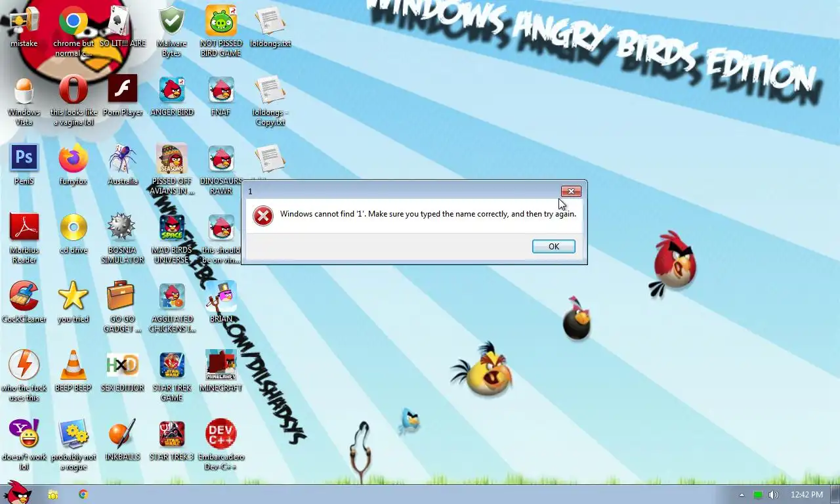Select the Malware Bytes shield icon

[172, 31]
